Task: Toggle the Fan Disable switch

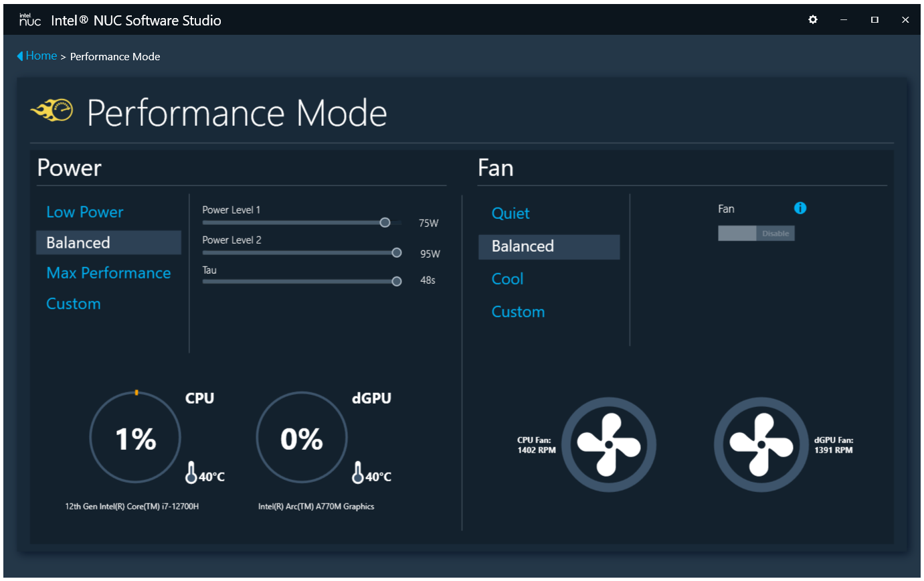Action: [x=756, y=233]
